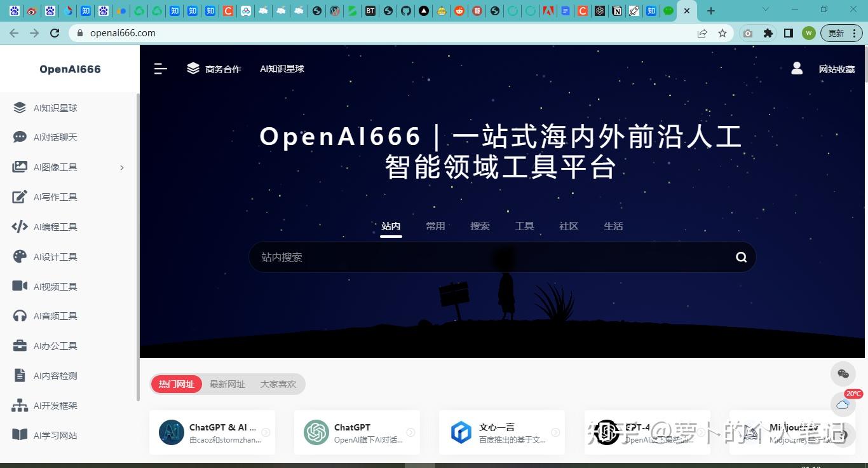Expand the AI图像工具 submenu chevron

121,167
